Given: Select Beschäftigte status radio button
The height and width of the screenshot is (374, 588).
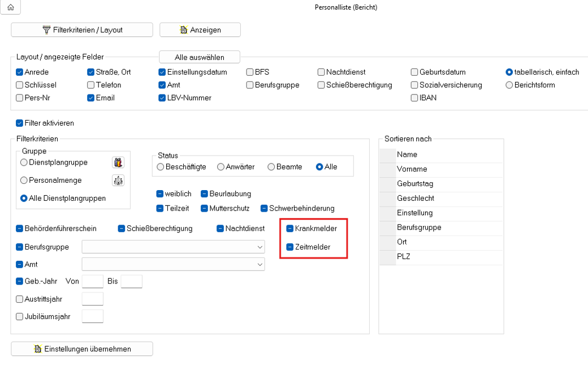Looking at the screenshot, I should click(x=161, y=167).
